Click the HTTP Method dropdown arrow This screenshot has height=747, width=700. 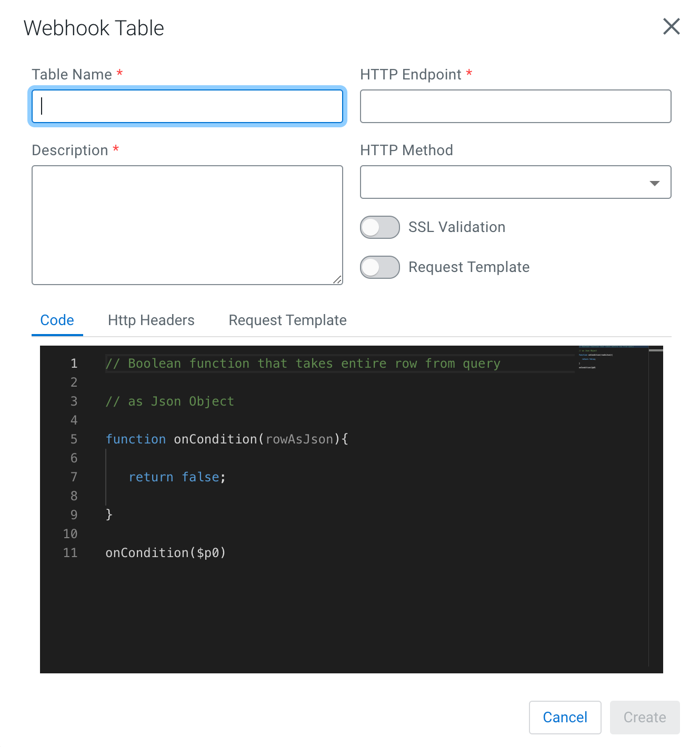click(x=654, y=183)
